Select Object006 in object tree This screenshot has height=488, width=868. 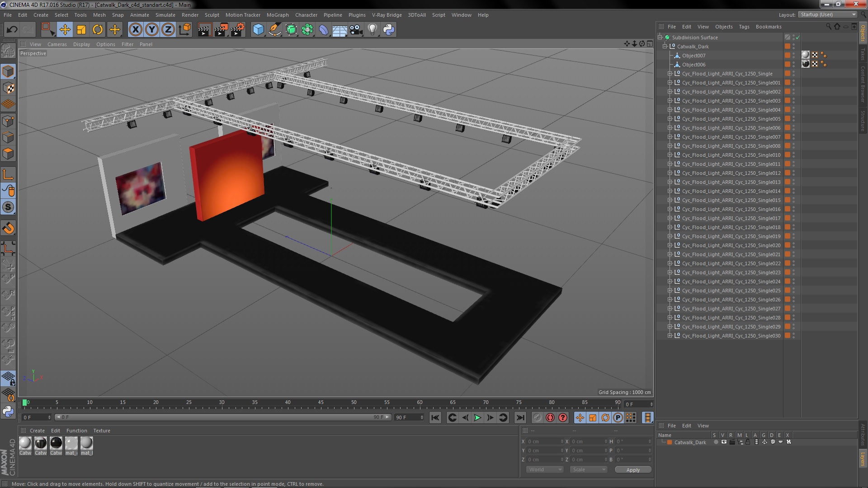(x=693, y=65)
